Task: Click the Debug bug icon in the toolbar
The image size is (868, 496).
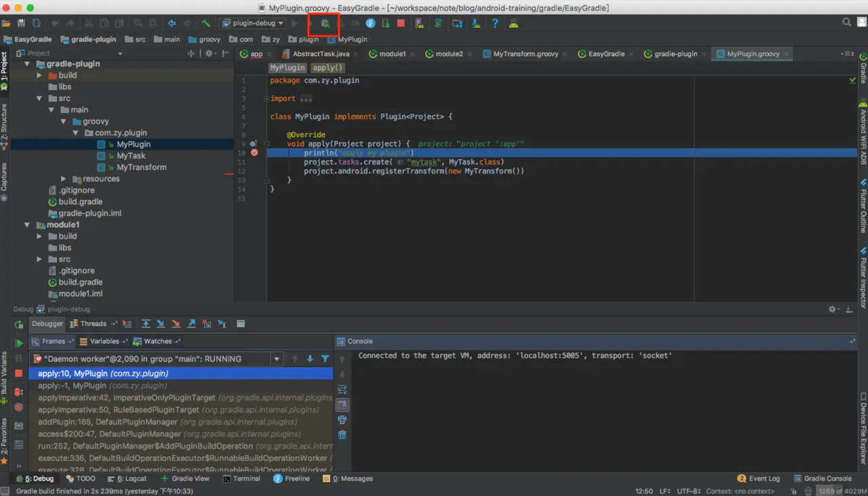Action: [x=325, y=23]
